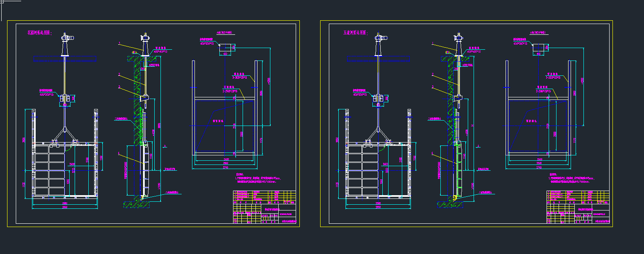The image size is (644, 254).
Task: Click the 2850 width dimension in left sheet
Action: [65, 207]
